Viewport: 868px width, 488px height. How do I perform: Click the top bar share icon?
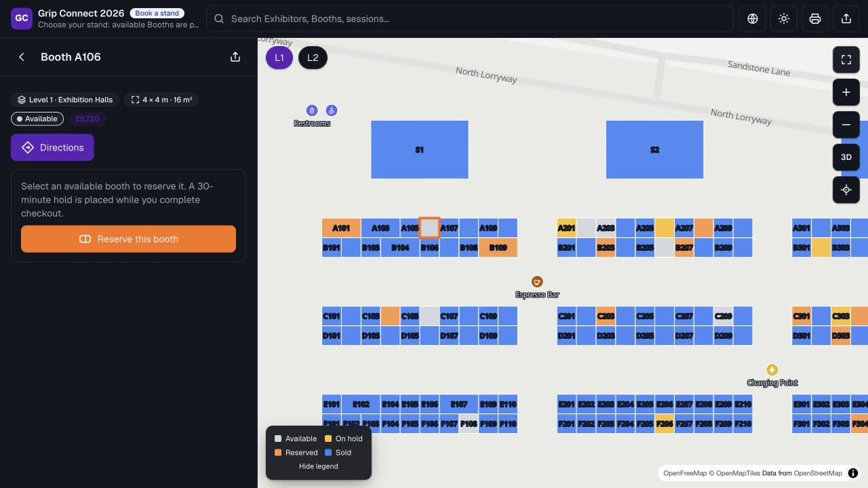[846, 19]
